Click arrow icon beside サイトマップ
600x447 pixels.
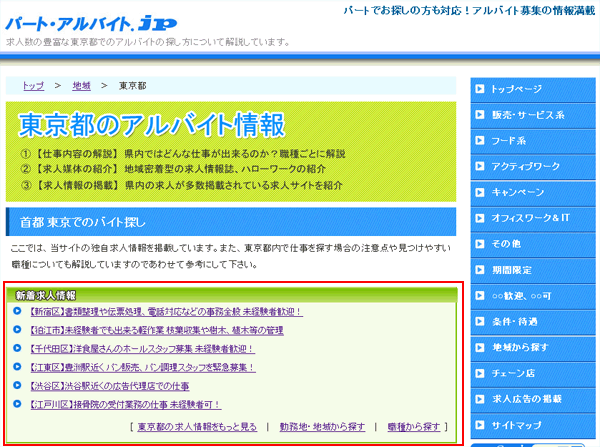point(479,425)
